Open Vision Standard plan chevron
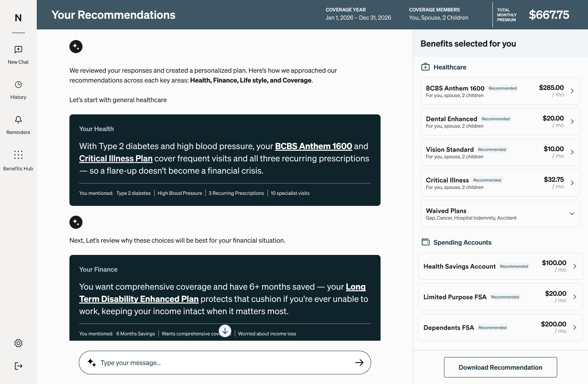588x384 pixels. click(572, 152)
